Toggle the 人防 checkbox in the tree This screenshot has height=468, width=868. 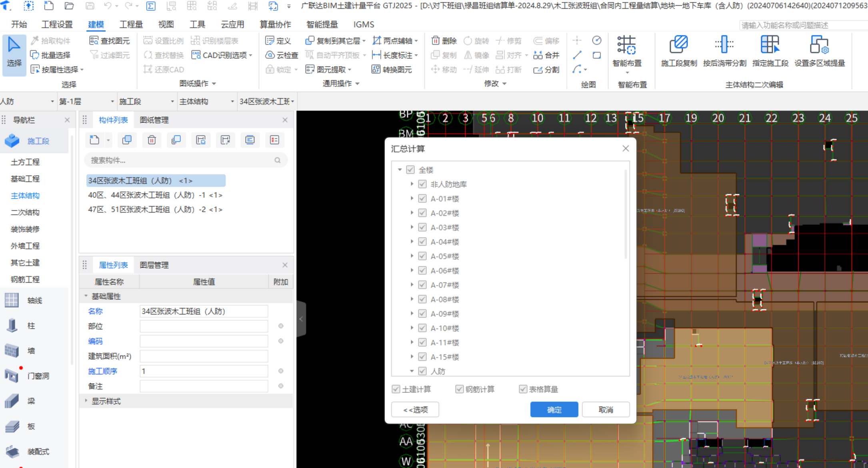coord(422,371)
